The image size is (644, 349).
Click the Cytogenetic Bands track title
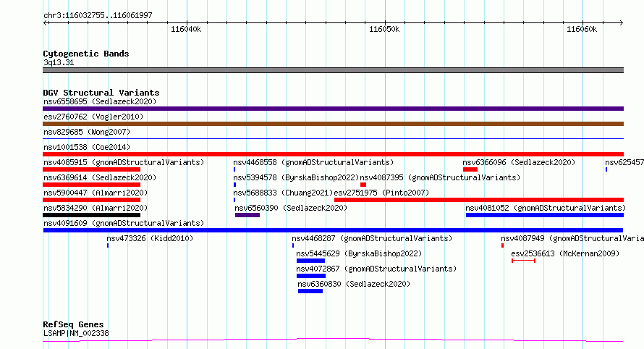[86, 54]
